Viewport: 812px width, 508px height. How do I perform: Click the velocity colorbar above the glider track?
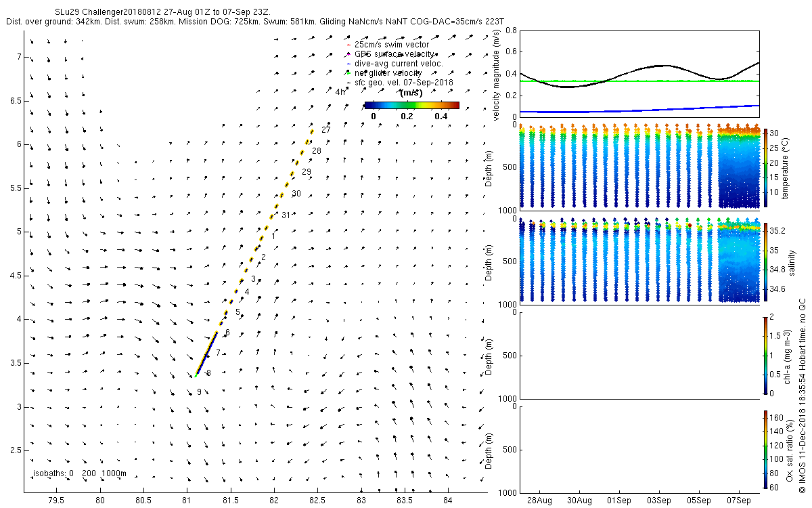(x=412, y=105)
